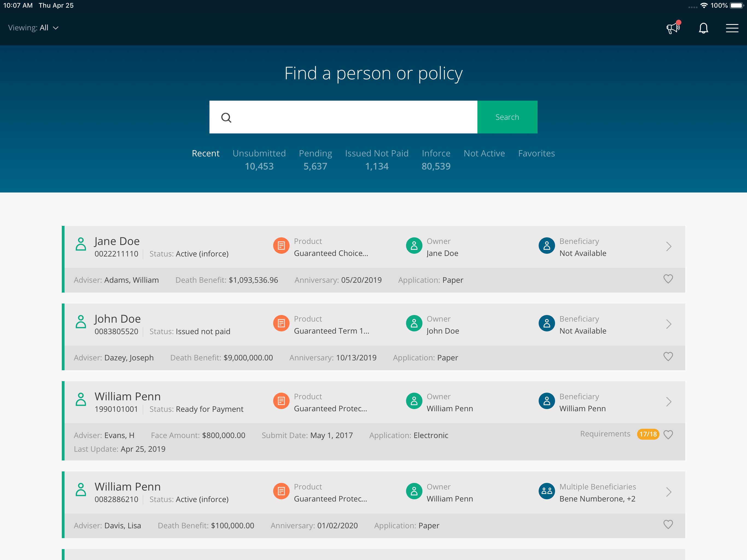Screen dimensions: 747x560
Task: Open policy 0082886210 details chevron
Action: 669,492
